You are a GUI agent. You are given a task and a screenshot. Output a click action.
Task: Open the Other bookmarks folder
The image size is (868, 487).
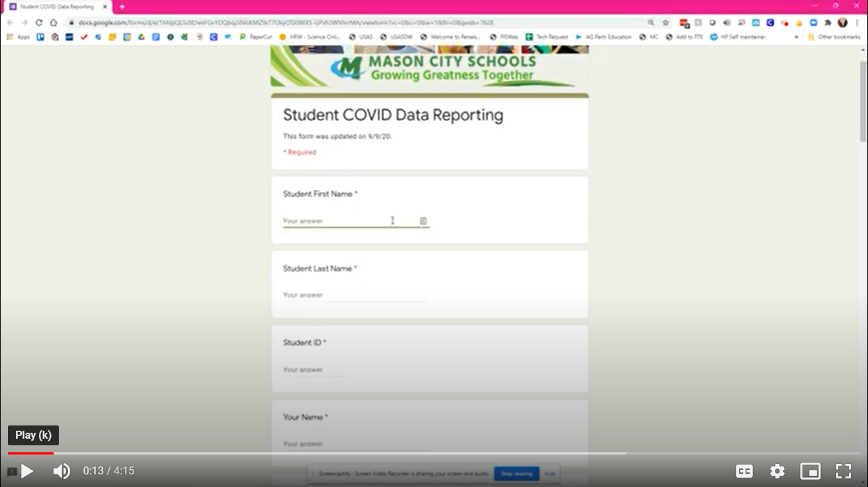[x=834, y=37]
